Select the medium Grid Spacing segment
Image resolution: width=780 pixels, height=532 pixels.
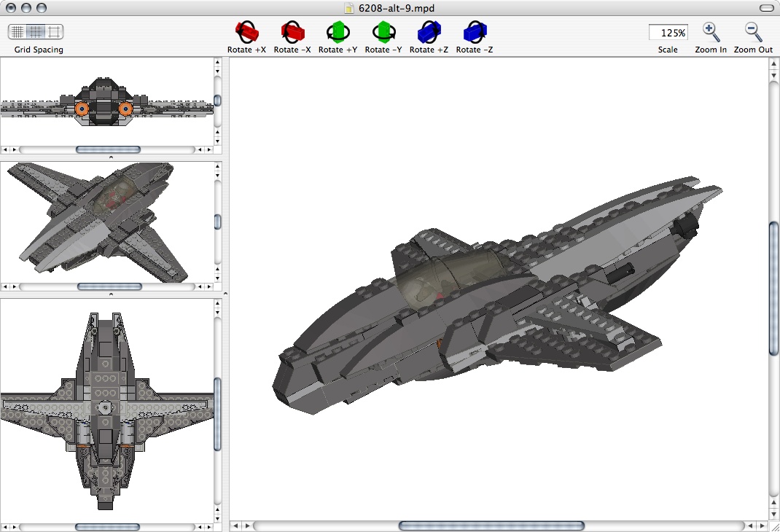click(x=34, y=32)
